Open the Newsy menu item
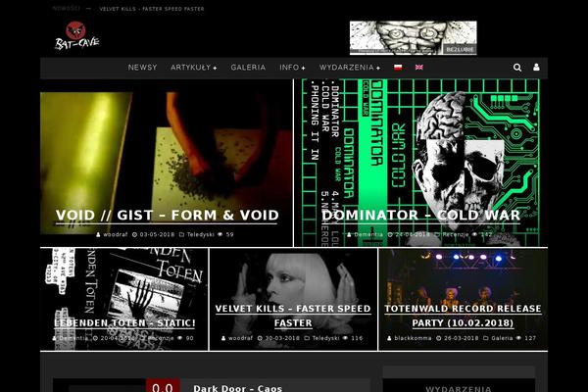The image size is (588, 392). (x=142, y=68)
